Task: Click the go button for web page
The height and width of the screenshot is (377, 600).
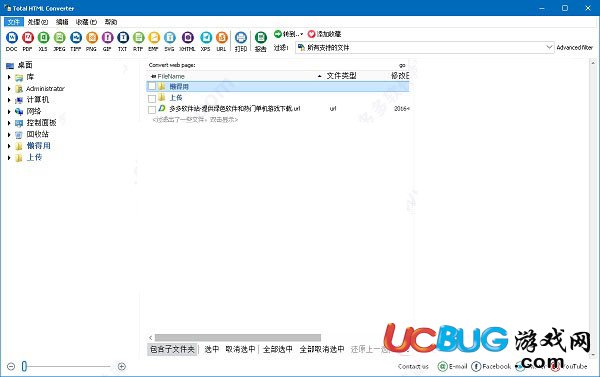Action: point(402,65)
